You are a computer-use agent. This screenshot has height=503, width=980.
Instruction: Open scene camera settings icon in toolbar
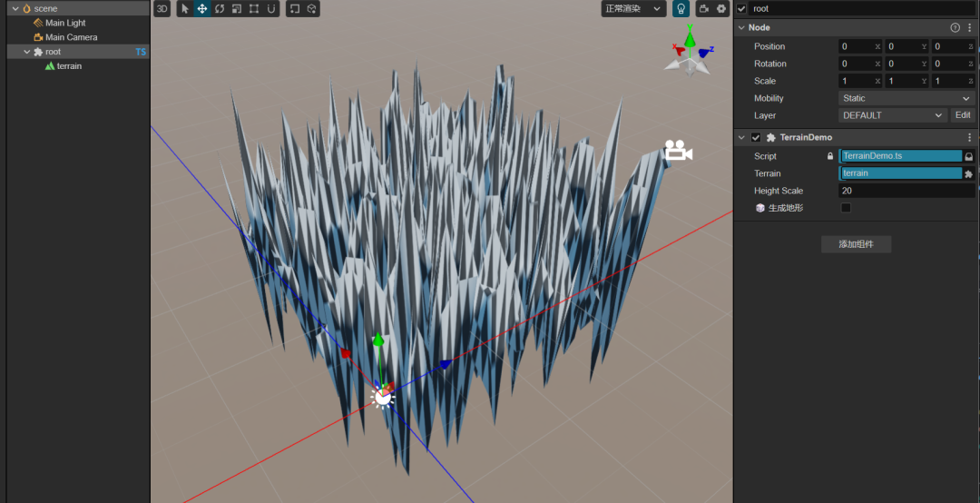pos(704,8)
